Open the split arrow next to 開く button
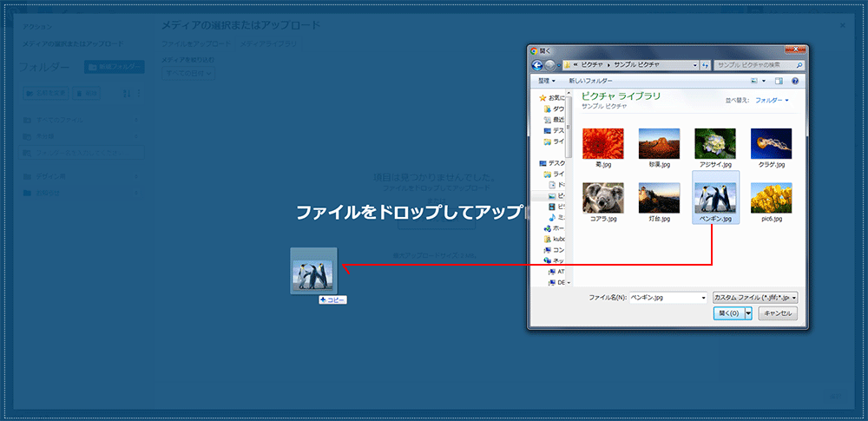The image size is (868, 421). click(748, 313)
